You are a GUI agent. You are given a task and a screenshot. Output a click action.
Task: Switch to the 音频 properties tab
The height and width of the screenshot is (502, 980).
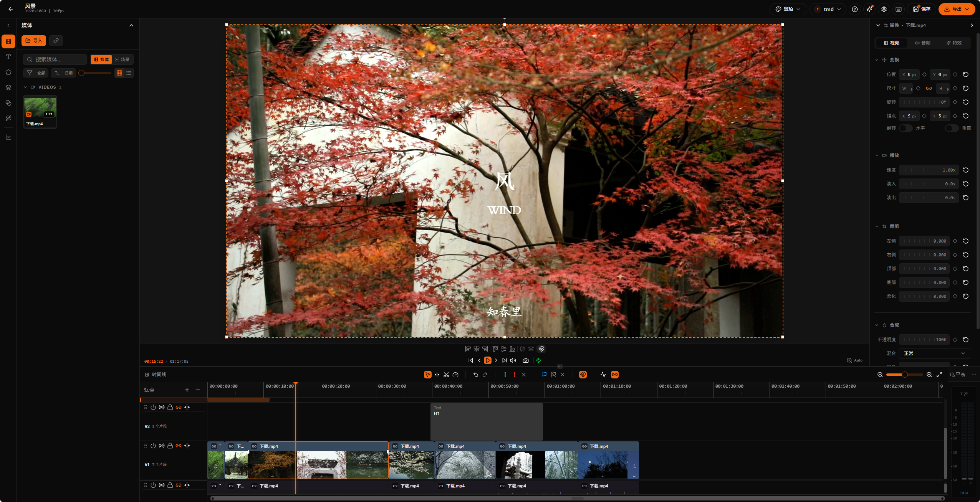(x=923, y=43)
